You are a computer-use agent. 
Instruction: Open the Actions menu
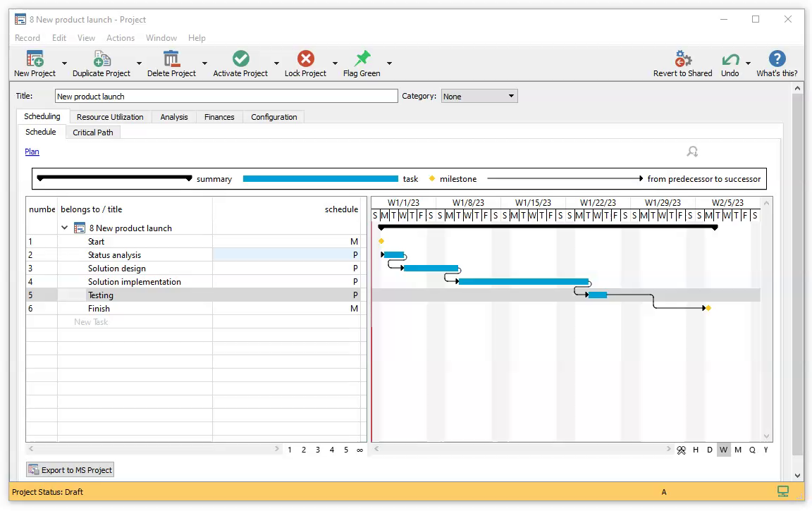121,38
